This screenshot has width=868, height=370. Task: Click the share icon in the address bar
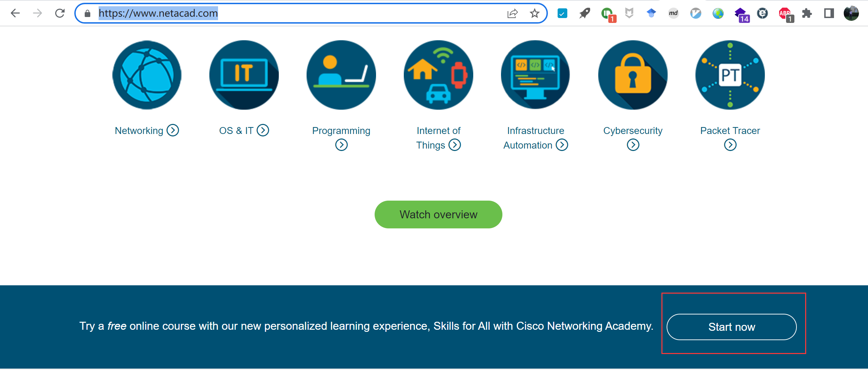tap(513, 13)
